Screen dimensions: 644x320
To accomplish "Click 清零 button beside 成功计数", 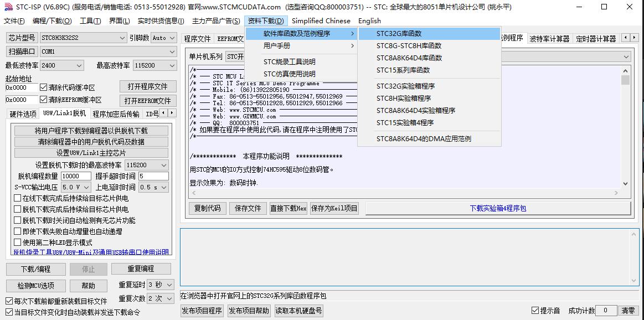I will [628, 310].
